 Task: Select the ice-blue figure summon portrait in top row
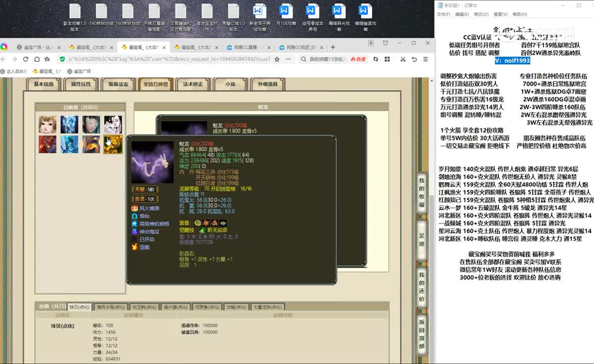coord(69,124)
